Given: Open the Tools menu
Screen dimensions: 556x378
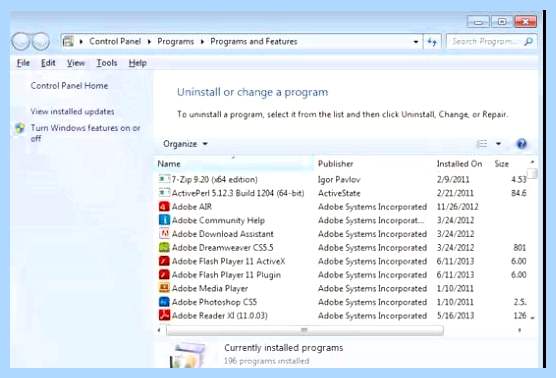Looking at the screenshot, I should 107,63.
